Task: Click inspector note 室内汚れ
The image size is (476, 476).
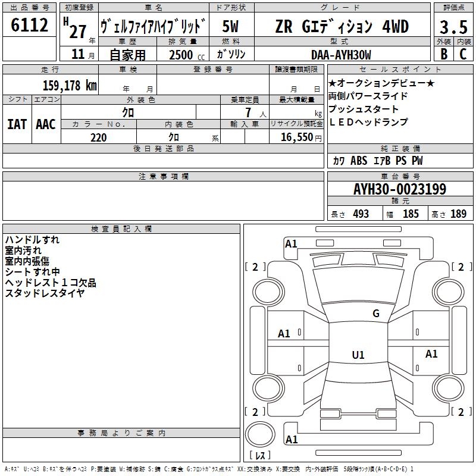Action: (x=23, y=250)
